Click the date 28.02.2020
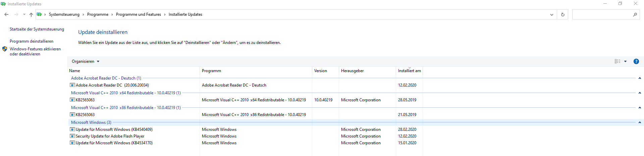The width and height of the screenshot is (644, 156). (x=407, y=129)
